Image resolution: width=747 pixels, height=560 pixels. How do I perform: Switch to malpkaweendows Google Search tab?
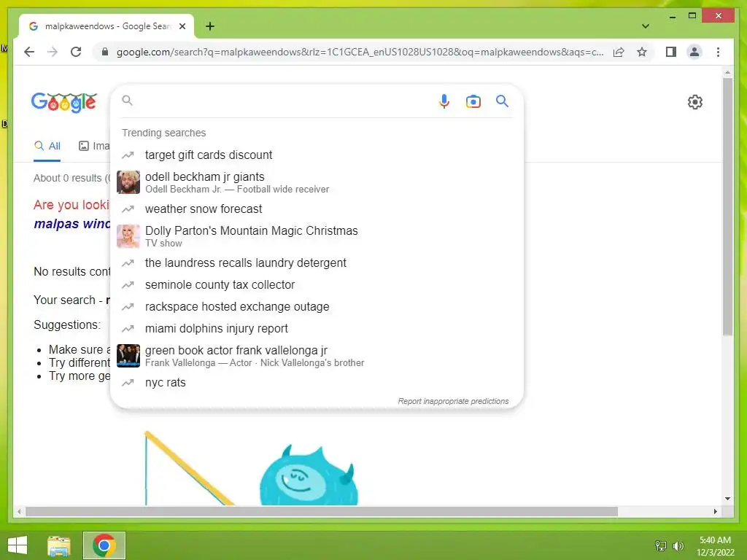pyautogui.click(x=107, y=26)
